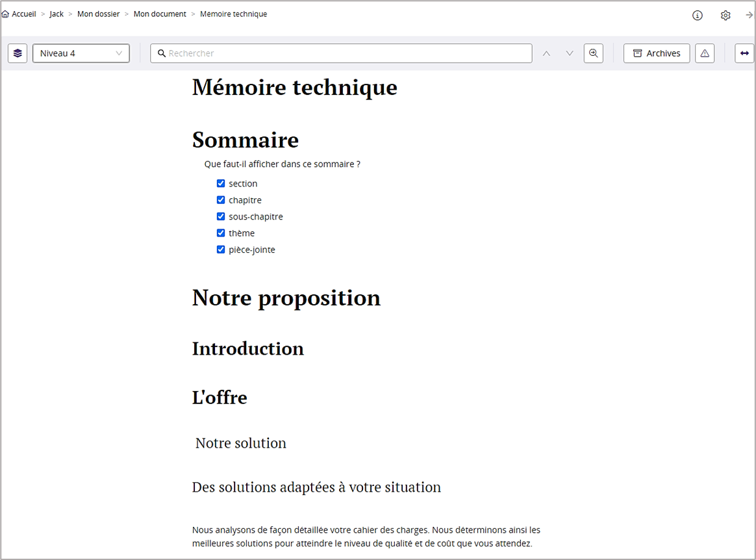
Task: Uncheck the chapitre checkbox
Action: coord(221,200)
